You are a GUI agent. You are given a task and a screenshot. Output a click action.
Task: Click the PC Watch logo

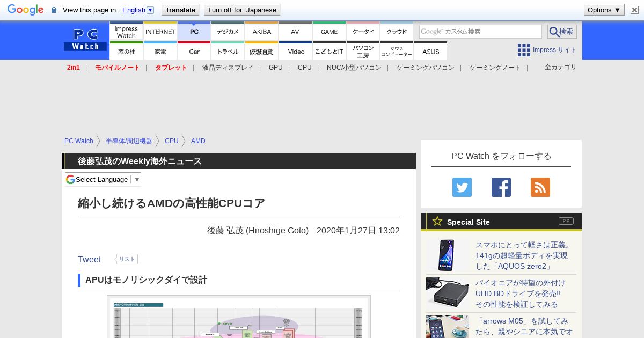coord(85,40)
